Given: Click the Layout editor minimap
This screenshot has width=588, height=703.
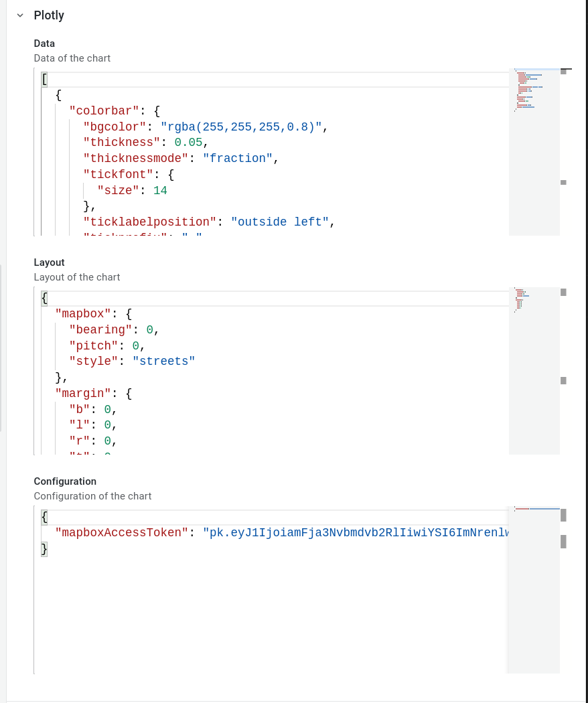Looking at the screenshot, I should (x=534, y=371).
